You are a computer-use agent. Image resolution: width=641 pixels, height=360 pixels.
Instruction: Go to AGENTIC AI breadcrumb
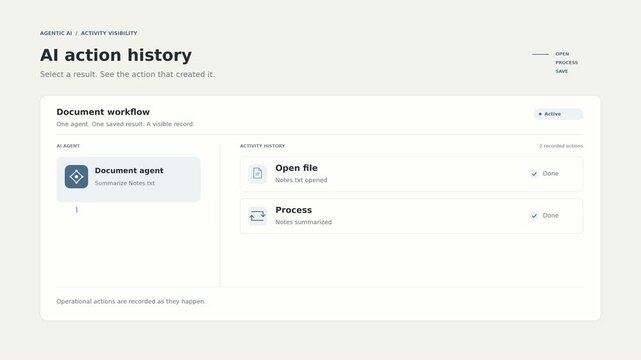[x=56, y=33]
